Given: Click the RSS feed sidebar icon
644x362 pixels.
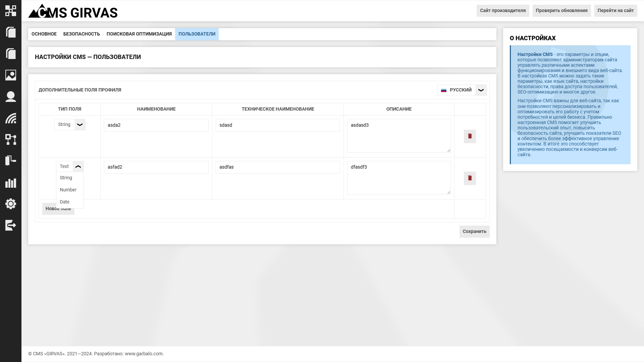Looking at the screenshot, I should tap(11, 118).
